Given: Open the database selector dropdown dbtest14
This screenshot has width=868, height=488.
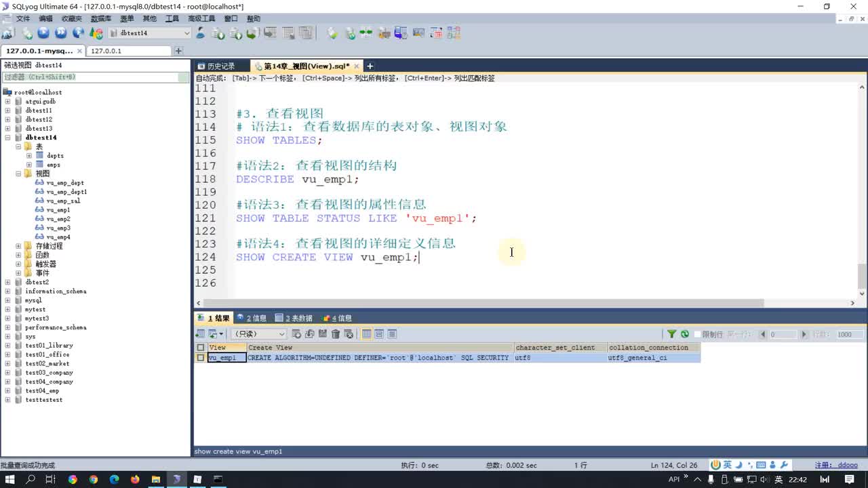Looking at the screenshot, I should pyautogui.click(x=149, y=33).
